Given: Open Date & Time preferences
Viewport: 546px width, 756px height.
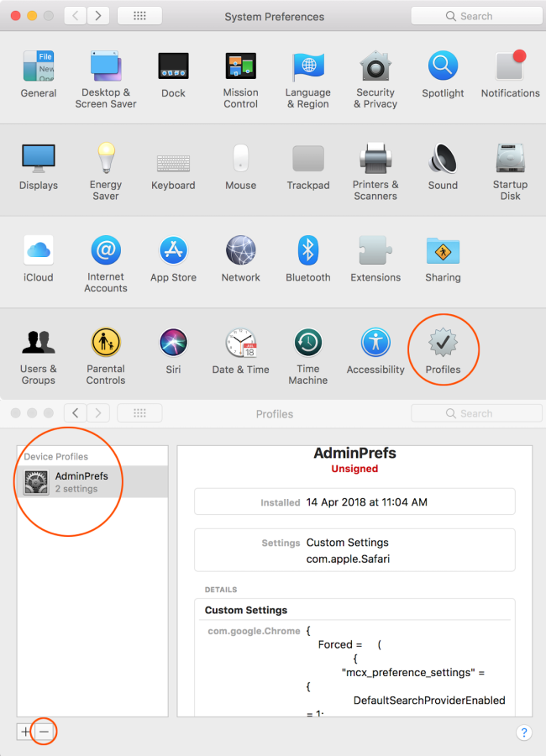Looking at the screenshot, I should click(x=241, y=351).
